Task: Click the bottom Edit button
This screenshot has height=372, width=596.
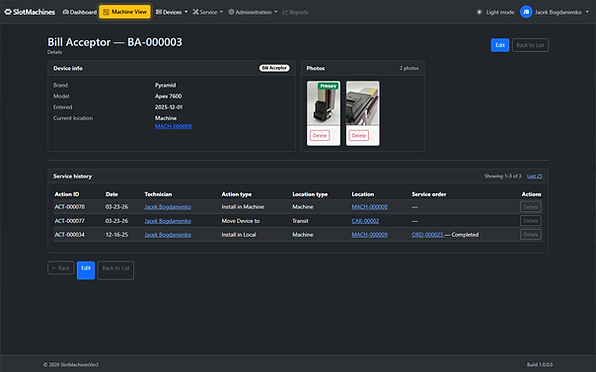Action: [x=86, y=270]
